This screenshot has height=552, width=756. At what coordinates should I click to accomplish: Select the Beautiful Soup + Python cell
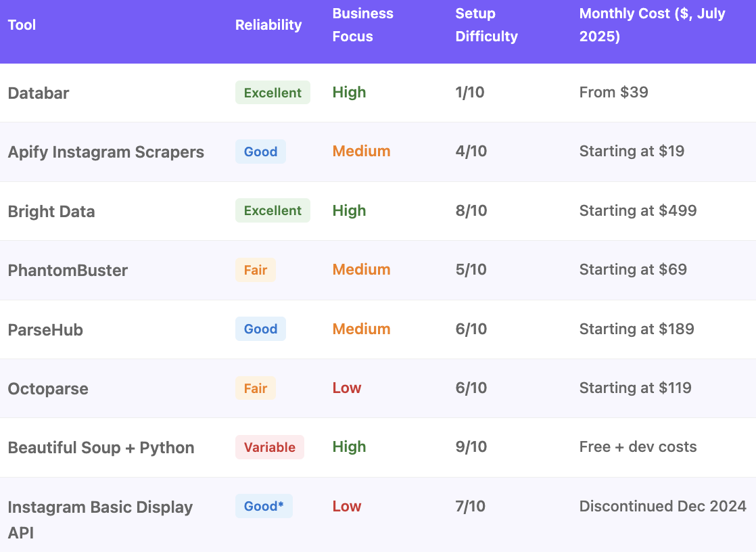point(101,448)
